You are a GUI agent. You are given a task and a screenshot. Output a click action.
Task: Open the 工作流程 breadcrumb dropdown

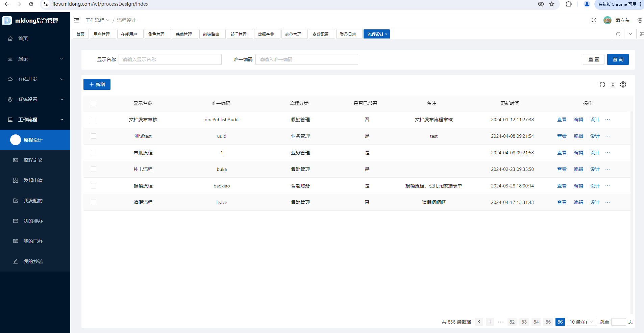(x=97, y=20)
